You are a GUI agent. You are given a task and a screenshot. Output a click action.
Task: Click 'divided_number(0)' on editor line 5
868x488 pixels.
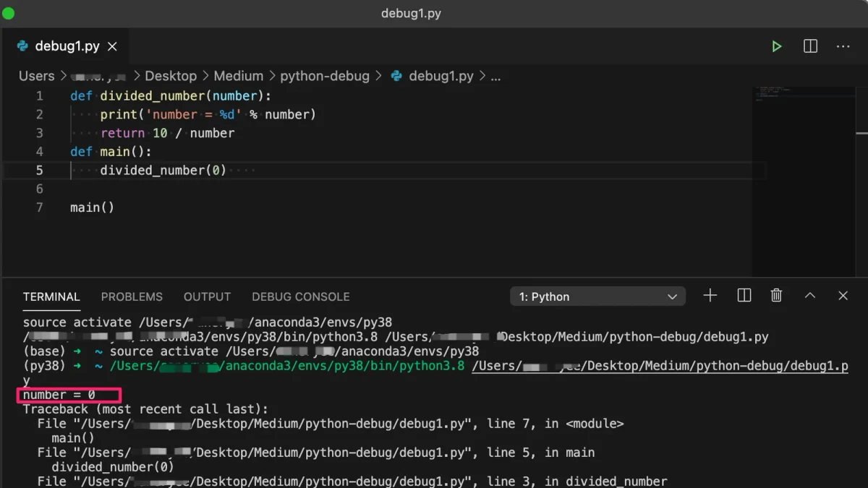(163, 171)
